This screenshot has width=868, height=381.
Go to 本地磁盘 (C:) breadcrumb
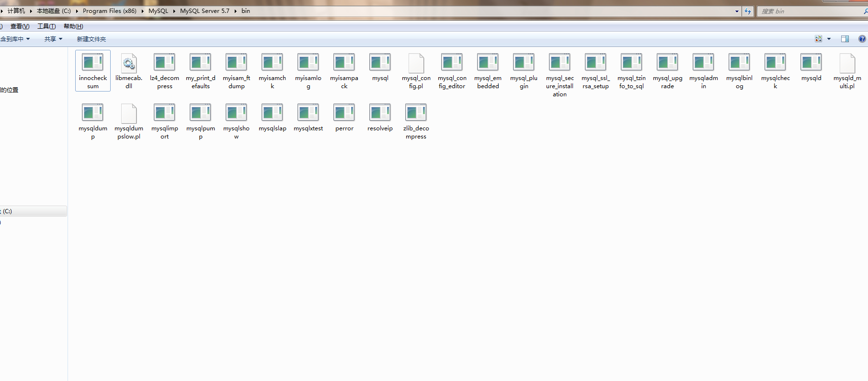(x=54, y=11)
